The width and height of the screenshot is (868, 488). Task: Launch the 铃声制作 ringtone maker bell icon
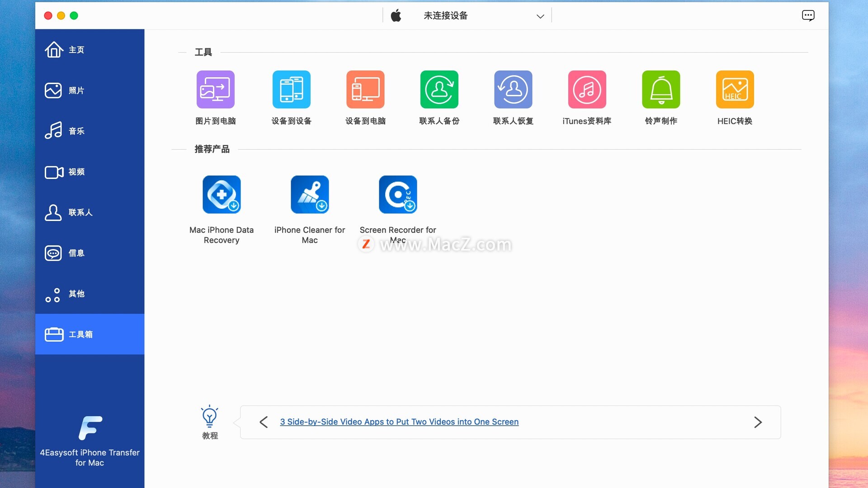pos(661,89)
